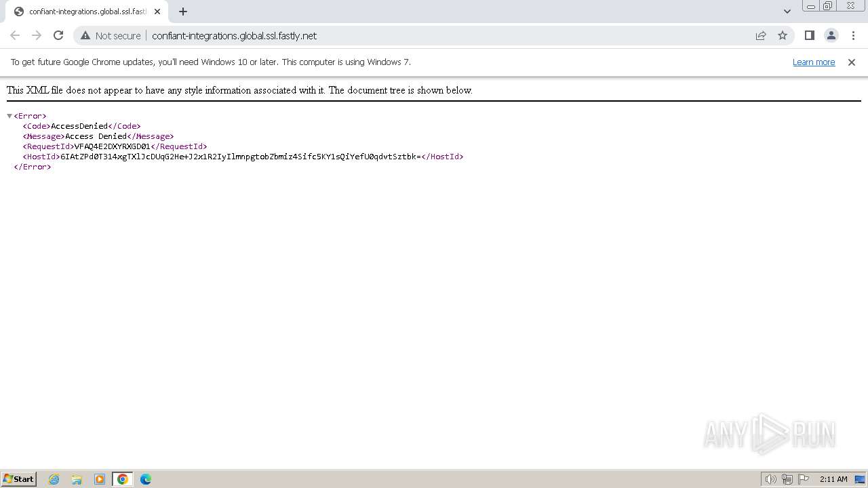
Task: Click the AccessDenied code text
Action: click(x=79, y=126)
